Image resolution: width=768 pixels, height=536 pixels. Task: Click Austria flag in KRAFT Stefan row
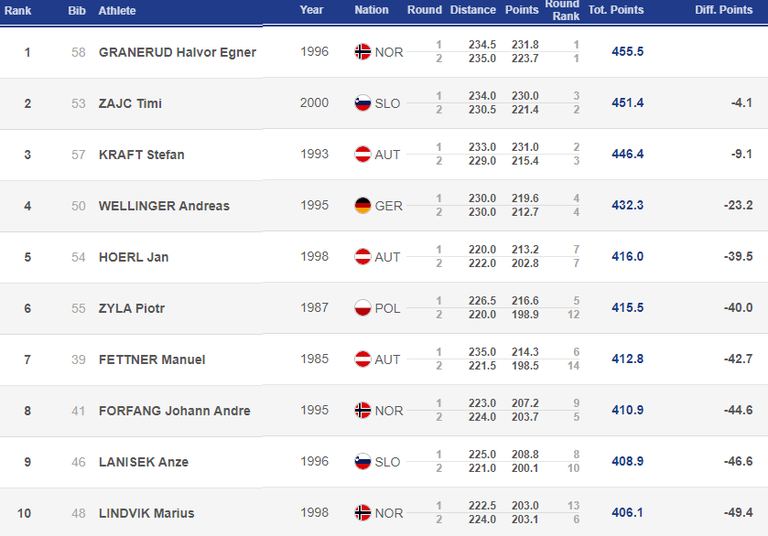[362, 154]
